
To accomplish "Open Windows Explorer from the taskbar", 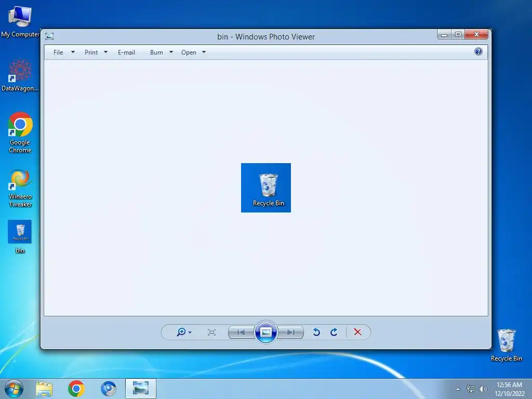I will [44, 389].
